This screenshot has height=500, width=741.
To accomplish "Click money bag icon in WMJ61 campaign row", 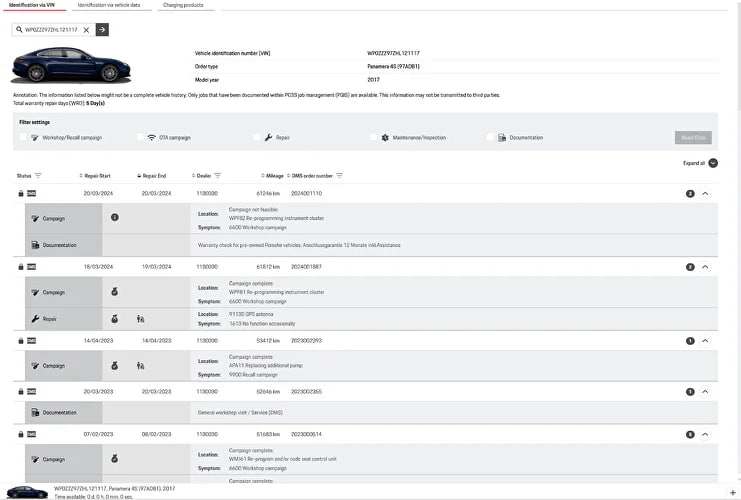I will [x=114, y=459].
